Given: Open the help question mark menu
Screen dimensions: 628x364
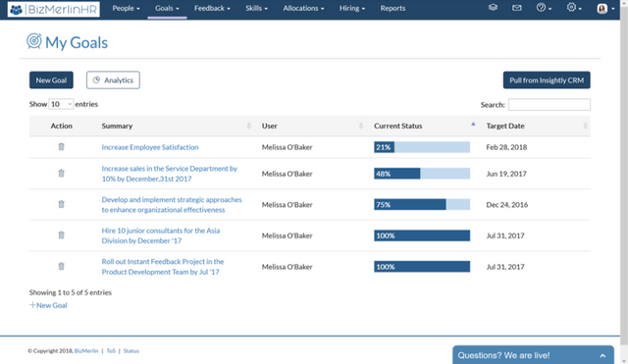Looking at the screenshot, I should tap(544, 8).
